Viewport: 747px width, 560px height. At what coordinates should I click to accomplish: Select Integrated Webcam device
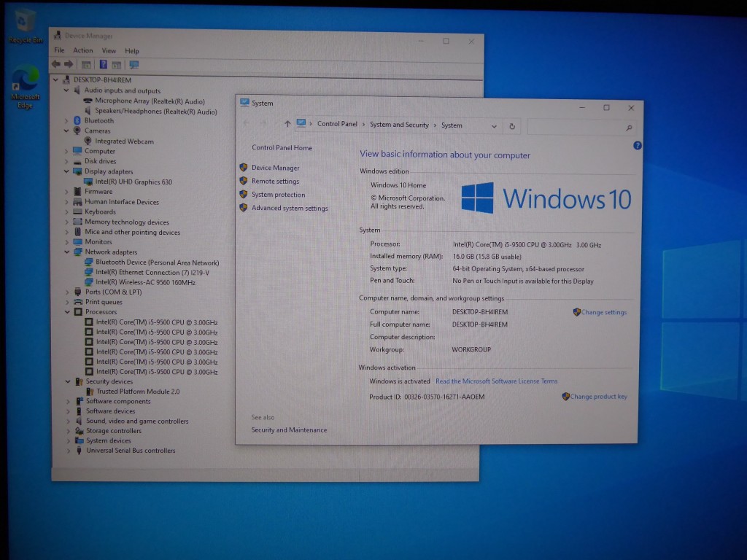[124, 141]
